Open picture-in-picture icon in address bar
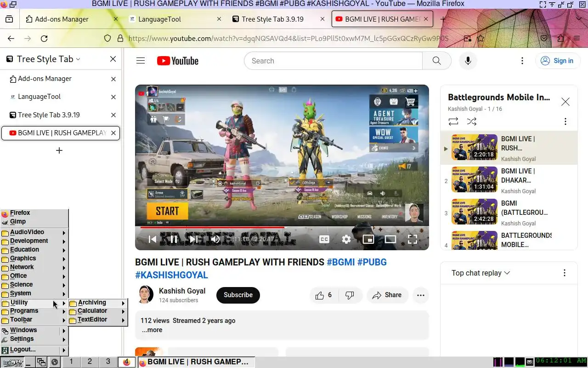Screen dimensions: 588x368 coord(467,39)
